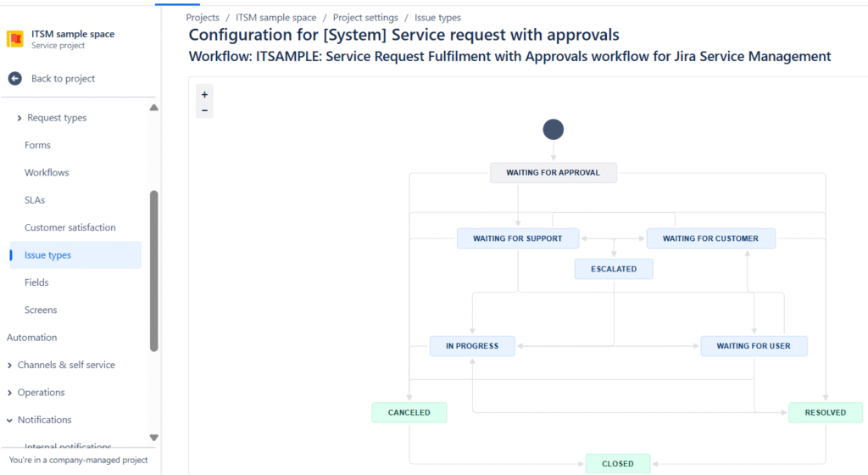868x475 pixels.
Task: Click the workflow start circle node
Action: (x=553, y=130)
